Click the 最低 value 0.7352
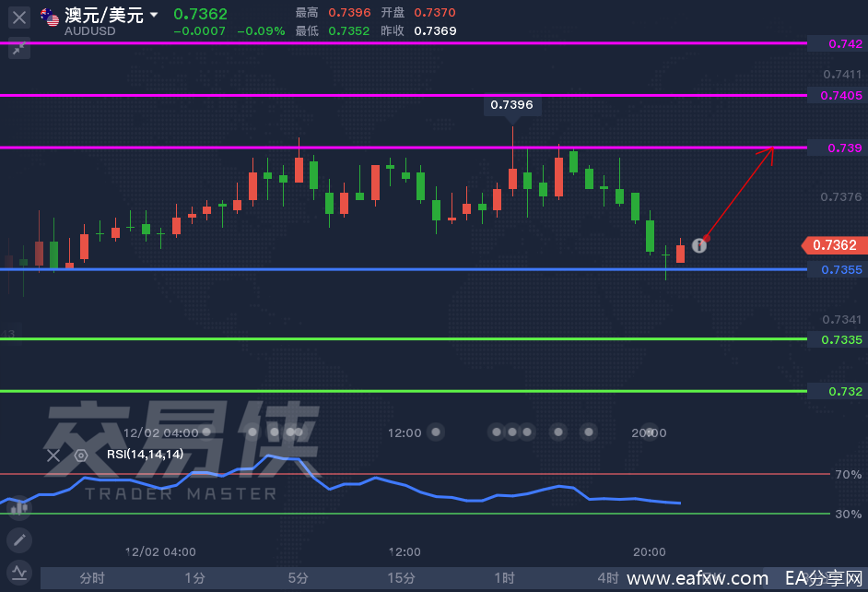The image size is (868, 592). pos(348,31)
